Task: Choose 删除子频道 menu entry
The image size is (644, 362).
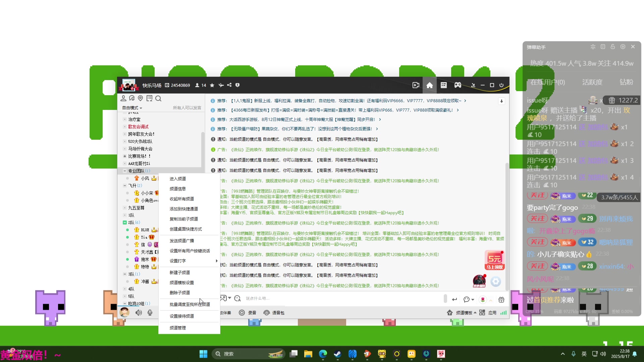Action: [189, 293]
